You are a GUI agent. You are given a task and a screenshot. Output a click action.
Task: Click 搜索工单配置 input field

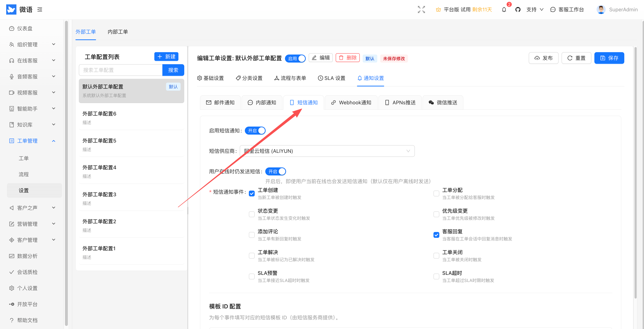tap(121, 70)
